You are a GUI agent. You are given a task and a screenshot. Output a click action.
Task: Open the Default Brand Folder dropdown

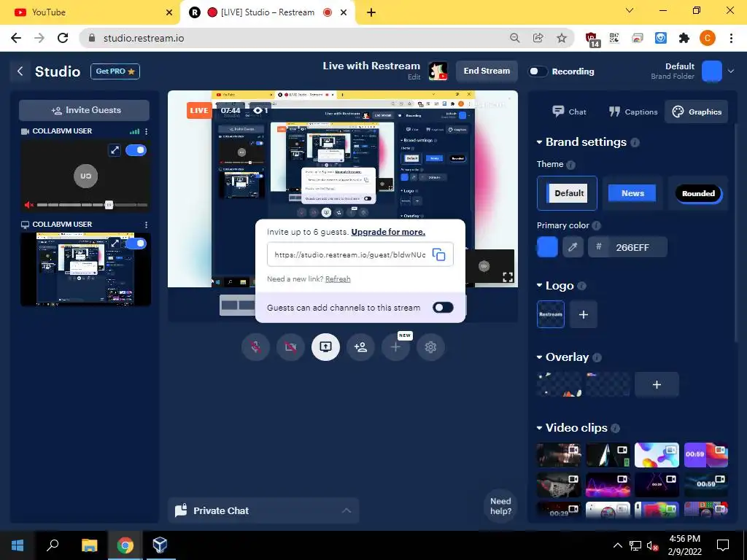click(731, 71)
